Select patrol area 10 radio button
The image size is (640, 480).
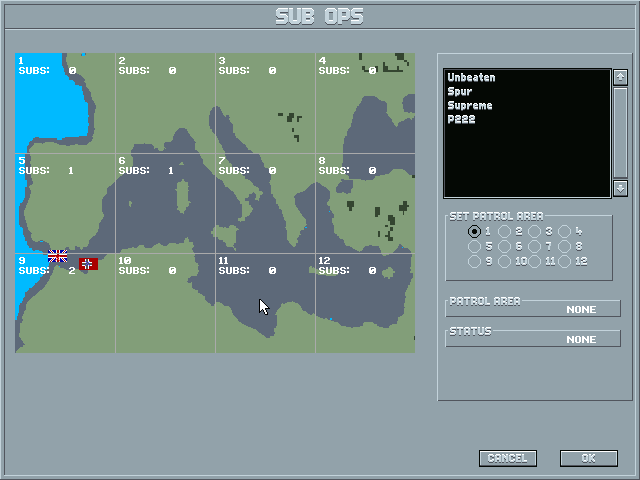[x=504, y=261]
